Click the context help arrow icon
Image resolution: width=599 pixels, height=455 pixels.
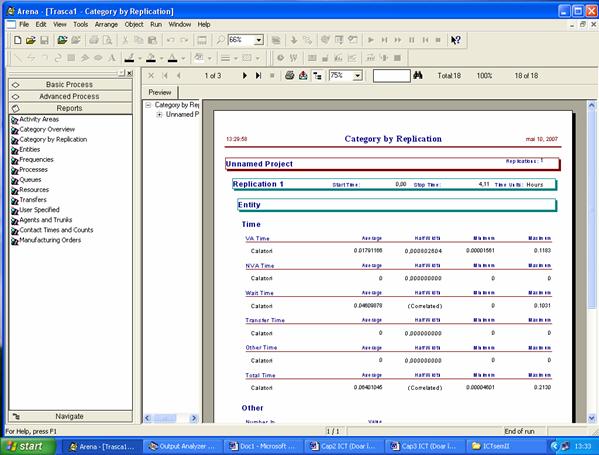click(x=455, y=40)
